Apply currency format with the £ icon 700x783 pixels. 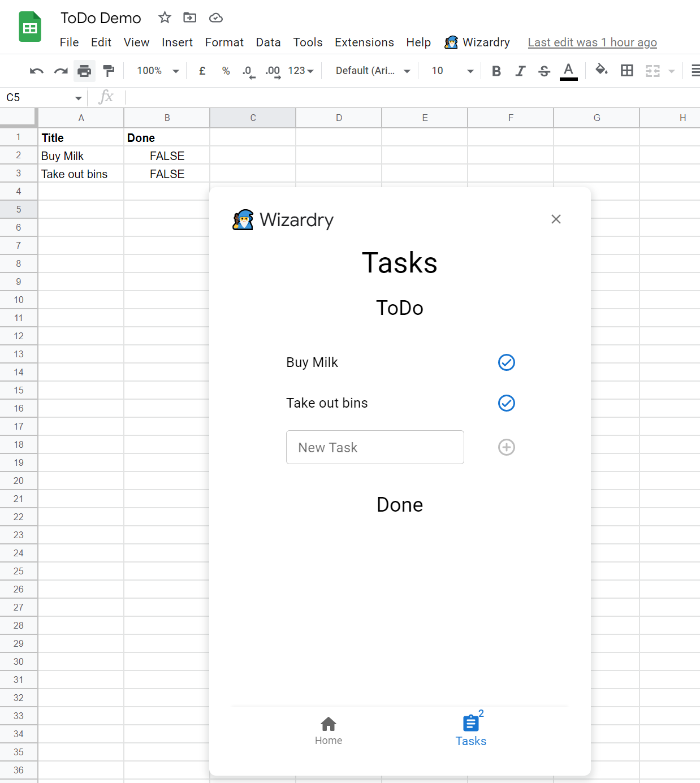tap(202, 71)
